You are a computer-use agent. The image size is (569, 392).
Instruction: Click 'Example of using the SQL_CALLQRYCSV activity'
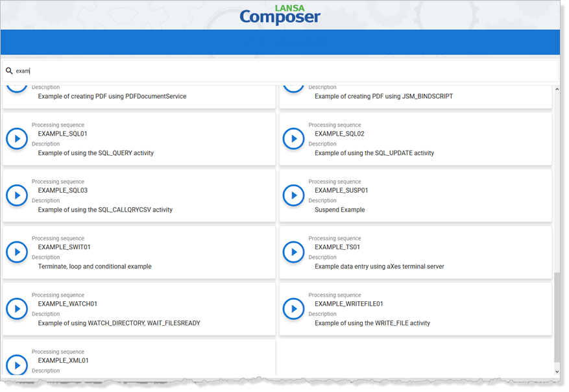pyautogui.click(x=105, y=210)
